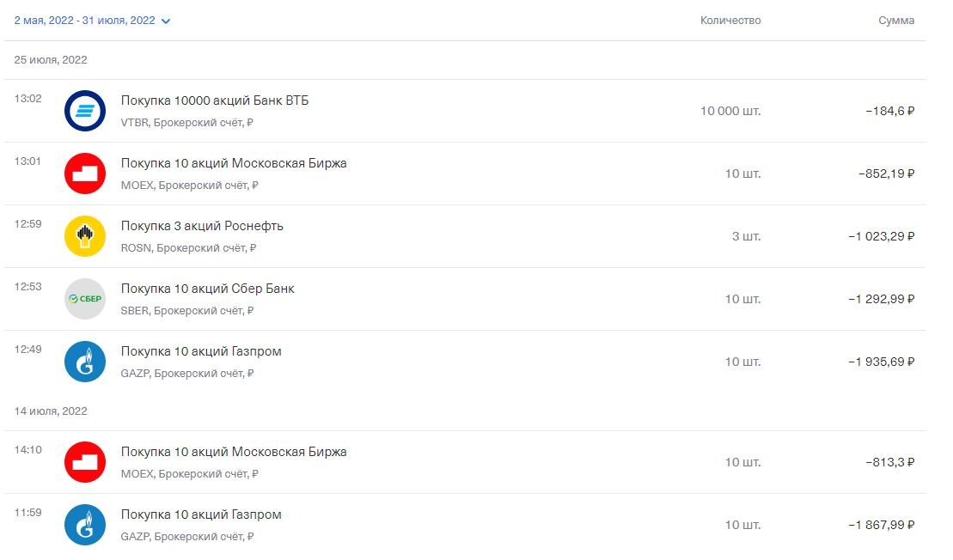
Task: Click the amount '−1 867,99 ₽'
Action: pos(882,525)
